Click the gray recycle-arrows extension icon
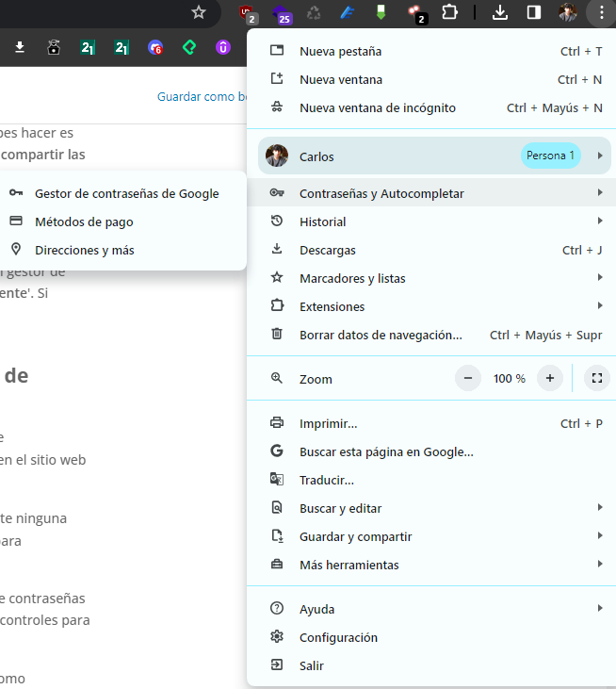Viewport: 616px width, 689px height. 314,13
